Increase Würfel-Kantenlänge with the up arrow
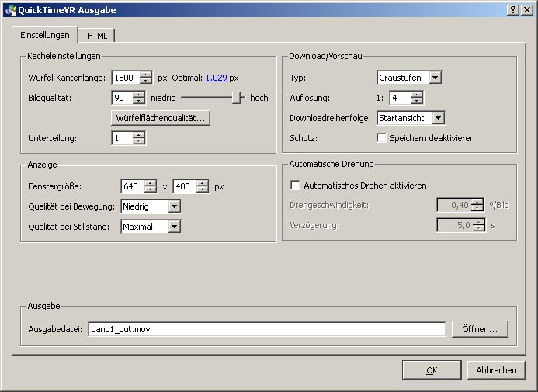The image size is (538, 392). click(139, 75)
